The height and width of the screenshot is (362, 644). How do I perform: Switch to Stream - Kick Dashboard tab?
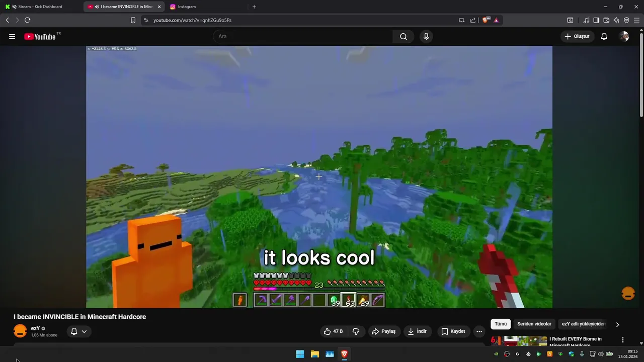point(40,7)
